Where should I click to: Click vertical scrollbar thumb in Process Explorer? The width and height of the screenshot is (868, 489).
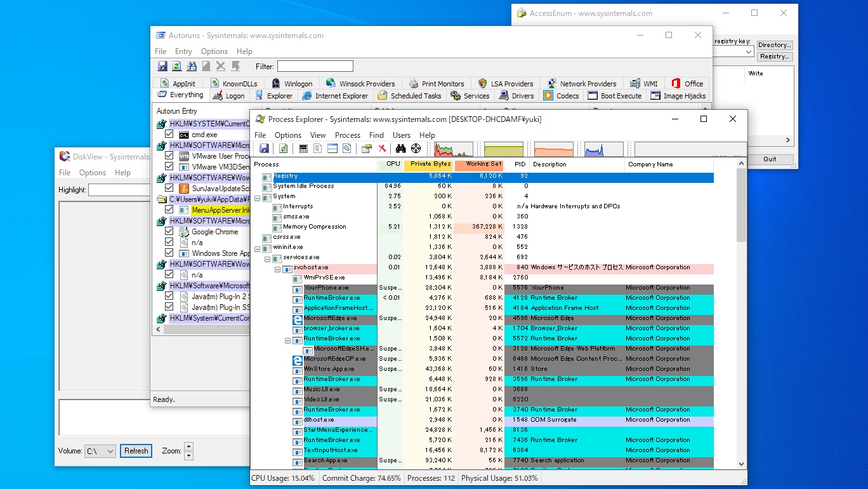[x=742, y=205]
